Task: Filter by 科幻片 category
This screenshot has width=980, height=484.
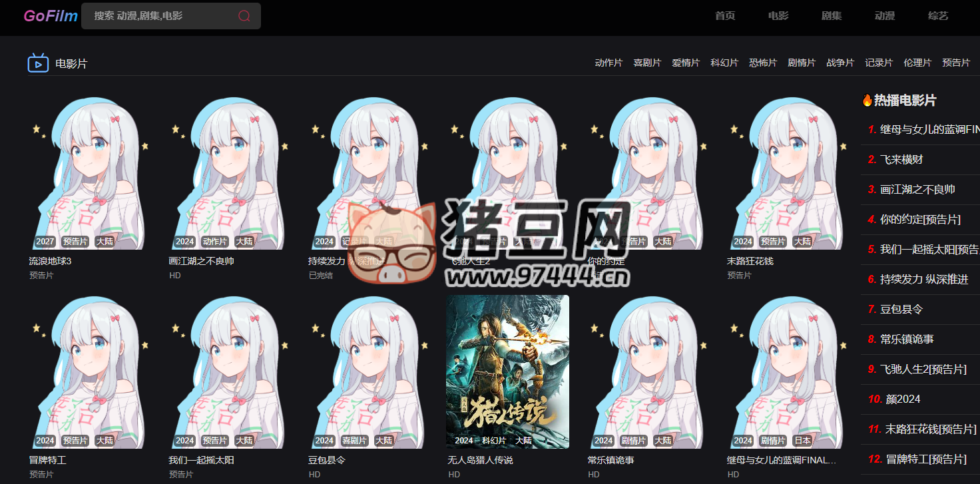Action: coord(724,63)
